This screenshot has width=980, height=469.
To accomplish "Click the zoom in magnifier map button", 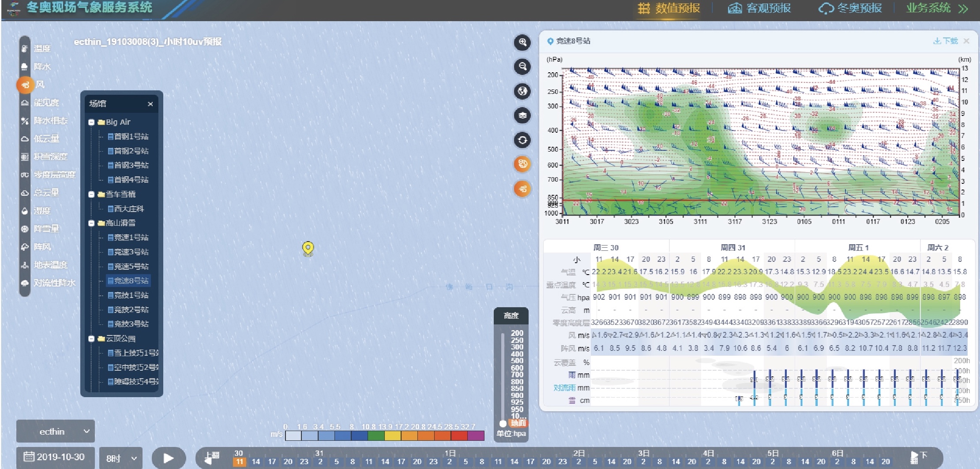I will point(522,42).
